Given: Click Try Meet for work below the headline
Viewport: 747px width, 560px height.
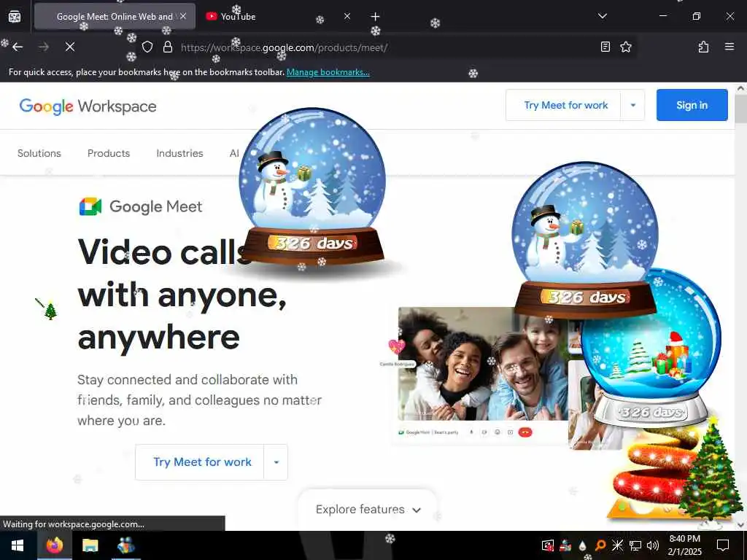Looking at the screenshot, I should coord(202,462).
